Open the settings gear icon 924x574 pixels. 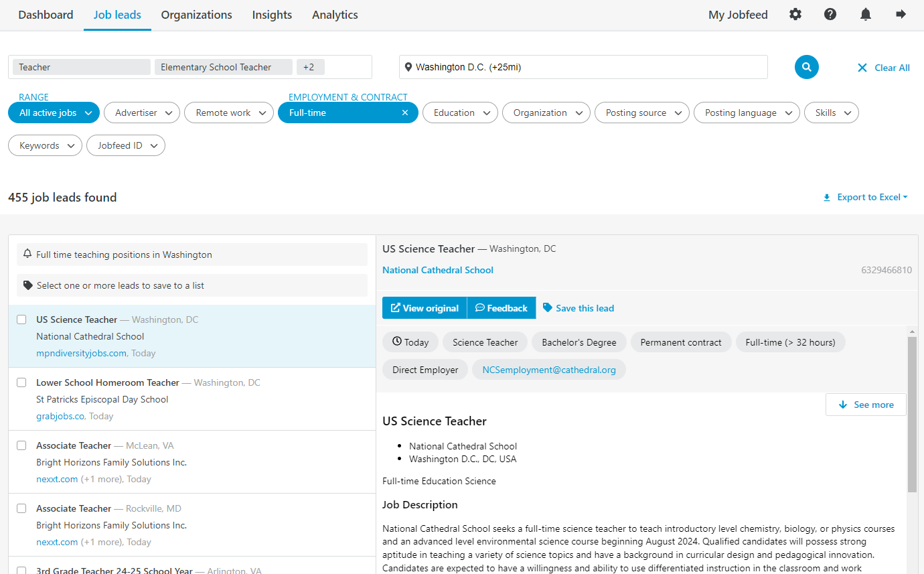coord(795,14)
